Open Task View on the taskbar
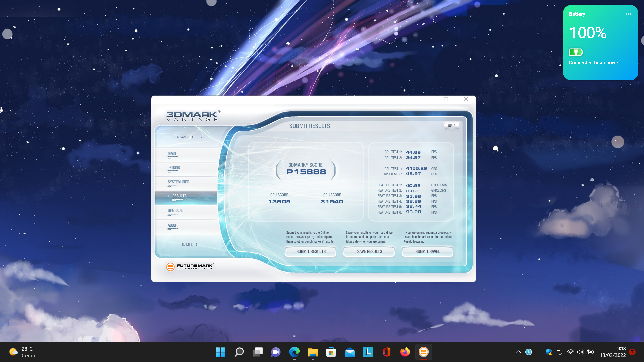Viewport: 644px width, 362px height. tap(257, 352)
